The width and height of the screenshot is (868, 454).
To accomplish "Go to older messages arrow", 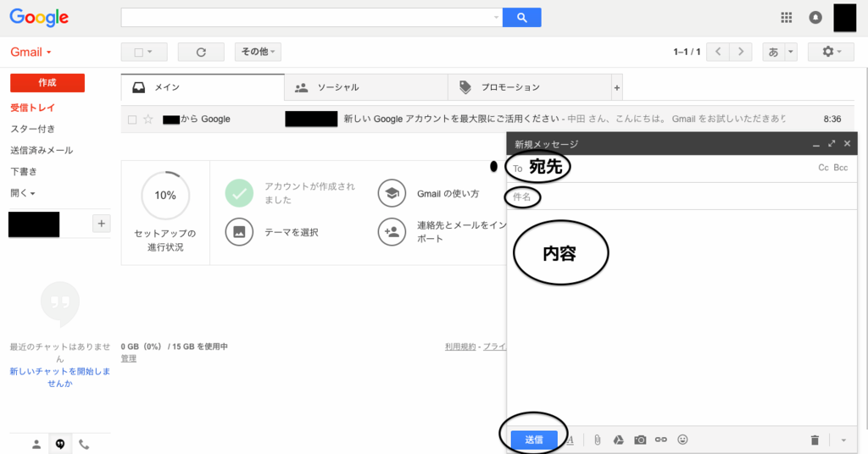I will coord(741,52).
